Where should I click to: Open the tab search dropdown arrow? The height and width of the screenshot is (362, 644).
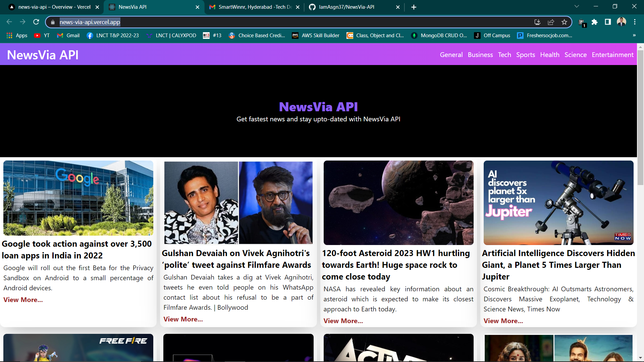coord(577,7)
